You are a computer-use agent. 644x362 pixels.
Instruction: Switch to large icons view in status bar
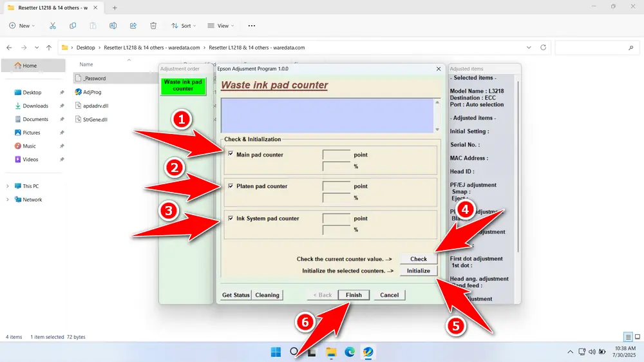pyautogui.click(x=638, y=337)
